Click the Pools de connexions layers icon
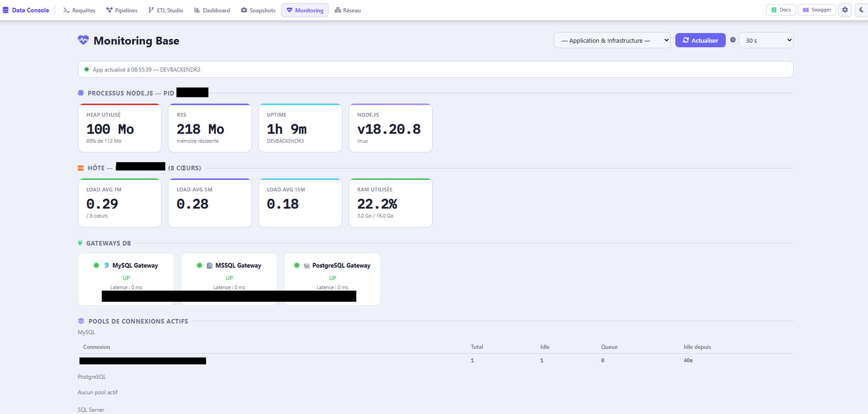868x414 pixels. 81,321
